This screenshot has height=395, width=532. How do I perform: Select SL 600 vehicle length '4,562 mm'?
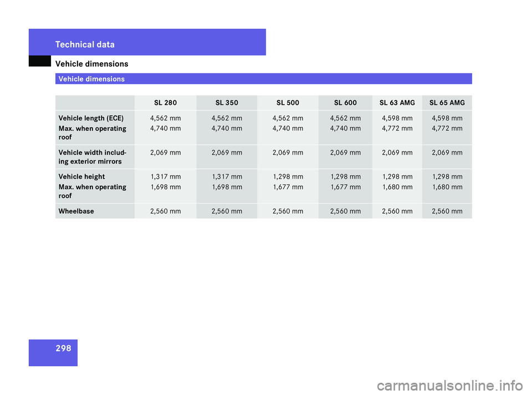(x=345, y=118)
